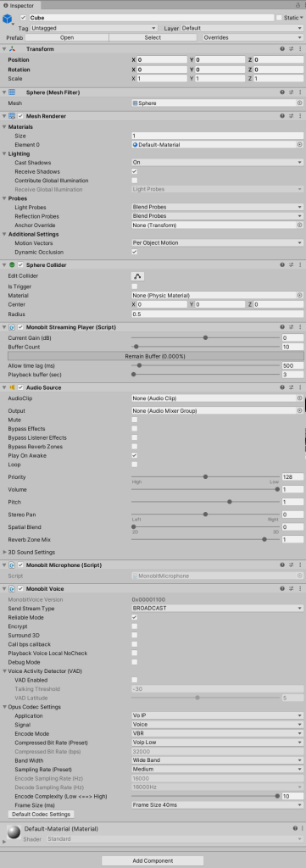This screenshot has width=306, height=868.
Task: Enable Contribute Global Illumination
Action: (x=135, y=181)
